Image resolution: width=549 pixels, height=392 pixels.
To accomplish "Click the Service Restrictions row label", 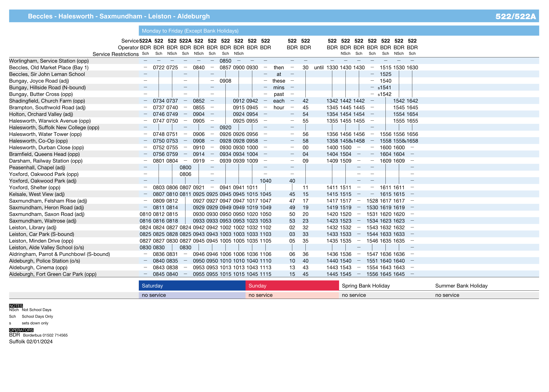I will pyautogui.click(x=116, y=54).
